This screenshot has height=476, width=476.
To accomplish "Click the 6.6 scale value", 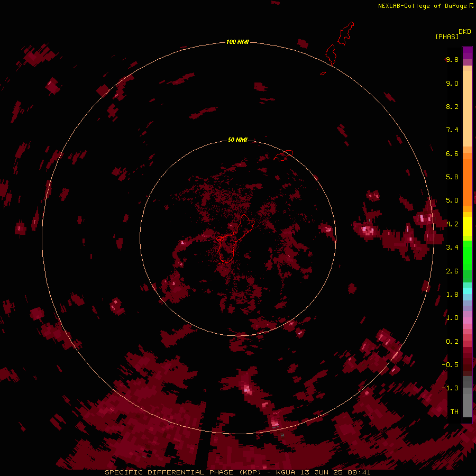I will tap(452, 153).
